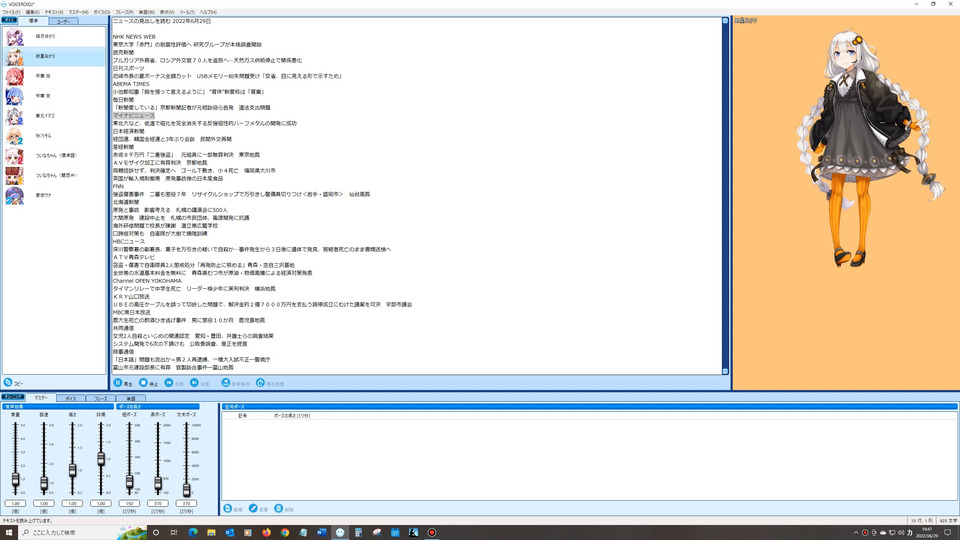The height and width of the screenshot is (540, 960).
Task: Open the テキスト menu
Action: (54, 12)
